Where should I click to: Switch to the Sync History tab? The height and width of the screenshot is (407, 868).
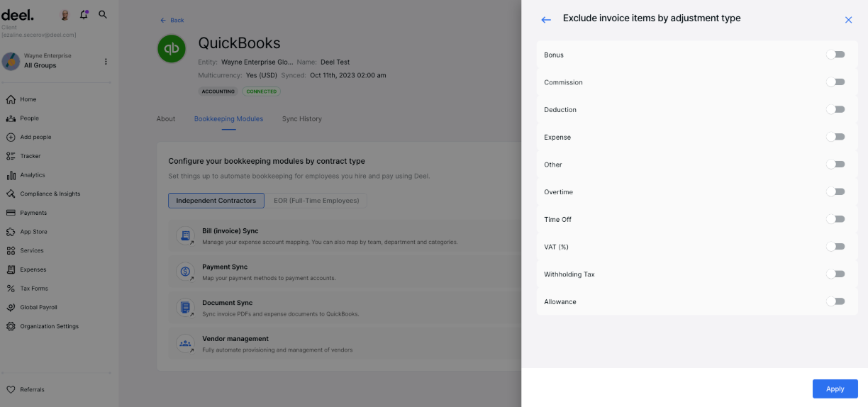(301, 119)
